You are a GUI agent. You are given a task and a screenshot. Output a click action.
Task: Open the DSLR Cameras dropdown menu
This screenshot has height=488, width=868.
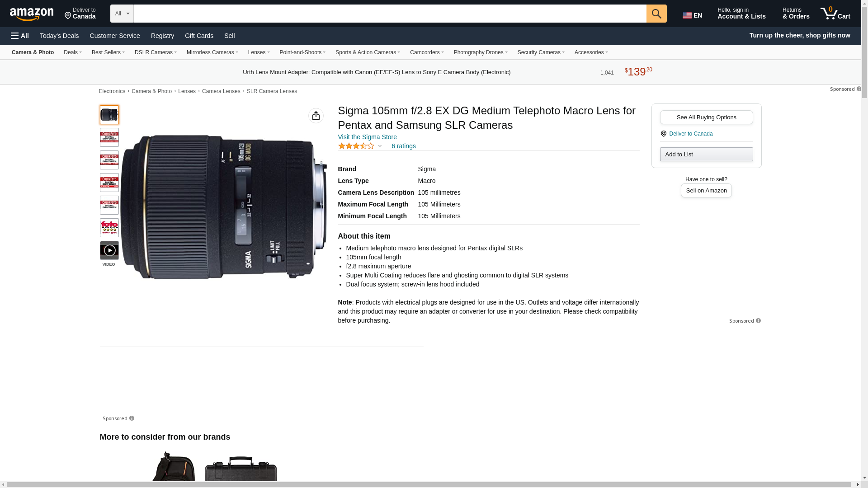pos(156,52)
